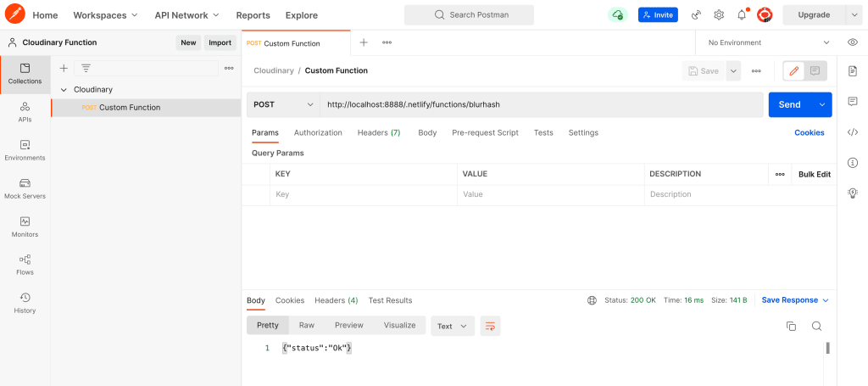Image resolution: width=868 pixels, height=386 pixels.
Task: Open collections panel more options ellipsis
Action: [x=229, y=68]
